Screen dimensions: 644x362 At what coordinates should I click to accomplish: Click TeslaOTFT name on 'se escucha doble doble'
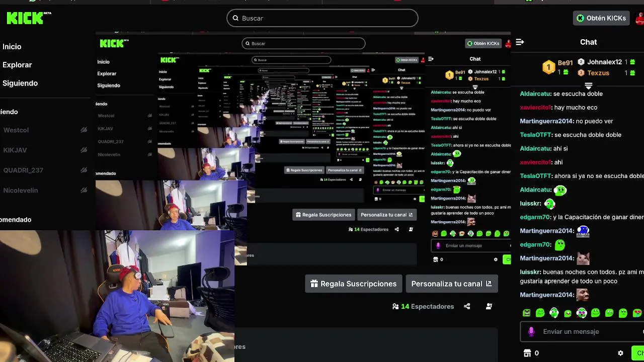(x=536, y=135)
